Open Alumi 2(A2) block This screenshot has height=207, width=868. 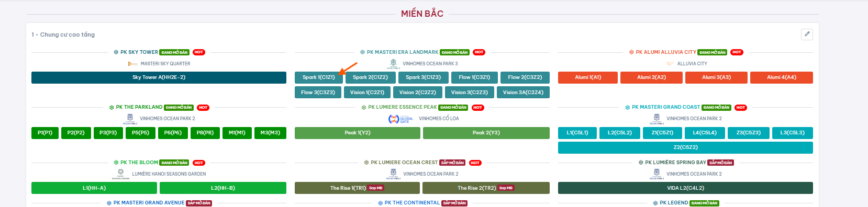(x=651, y=77)
